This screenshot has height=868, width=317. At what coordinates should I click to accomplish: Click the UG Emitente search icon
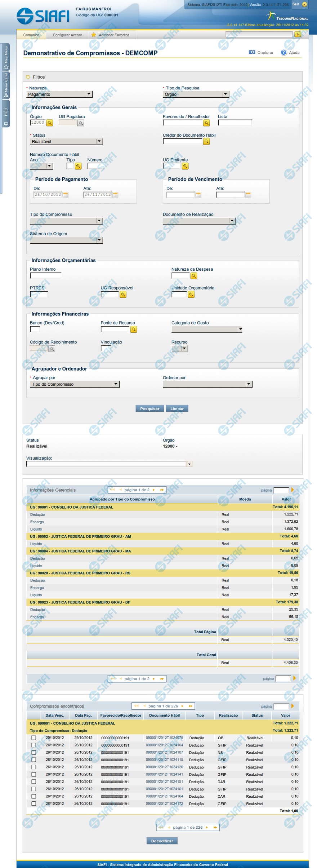pos(185,166)
